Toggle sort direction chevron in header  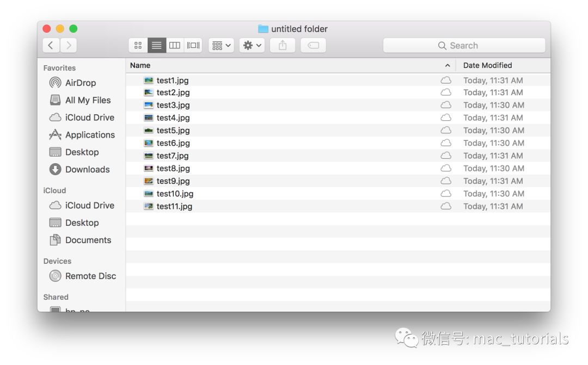(448, 65)
